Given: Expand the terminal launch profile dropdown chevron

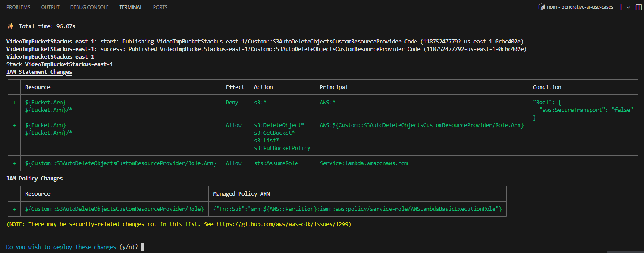Looking at the screenshot, I should pos(628,7).
